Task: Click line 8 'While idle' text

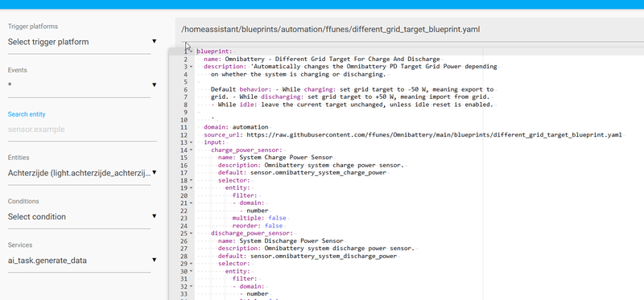Action: [x=237, y=105]
